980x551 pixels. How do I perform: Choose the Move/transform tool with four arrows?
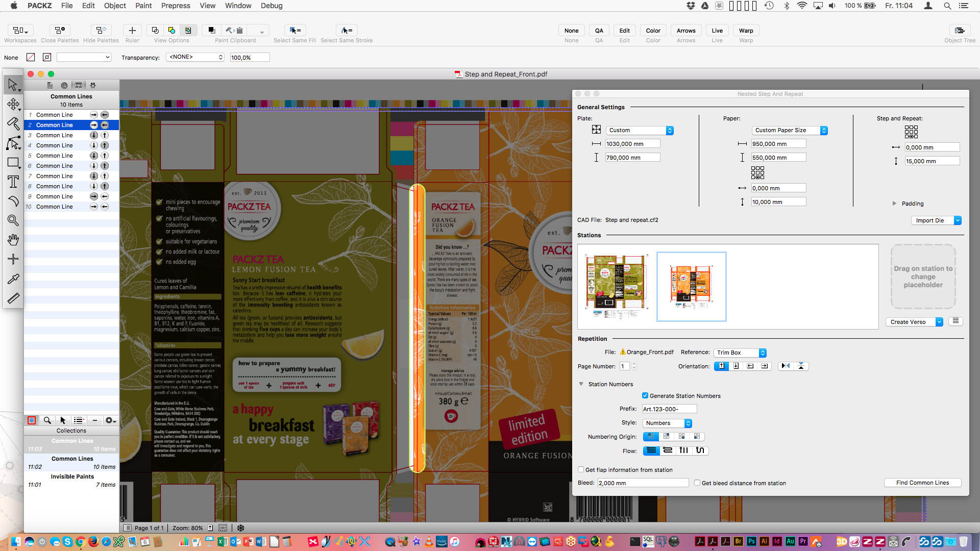13,104
